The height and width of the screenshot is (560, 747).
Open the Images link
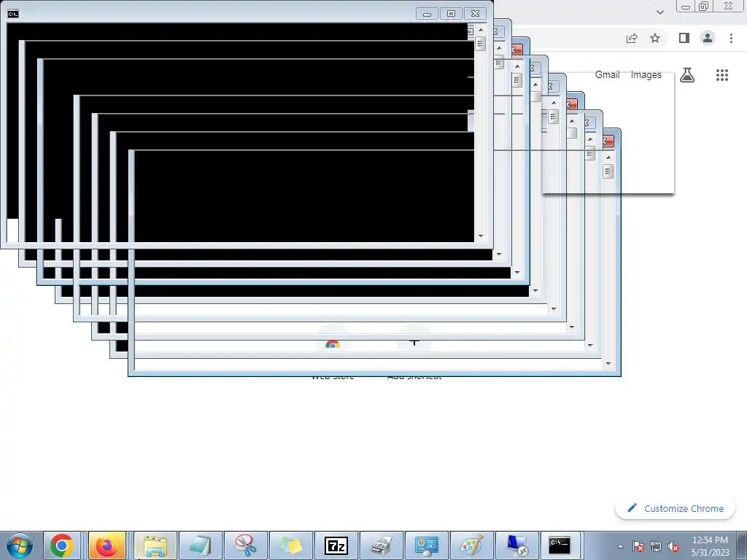646,75
